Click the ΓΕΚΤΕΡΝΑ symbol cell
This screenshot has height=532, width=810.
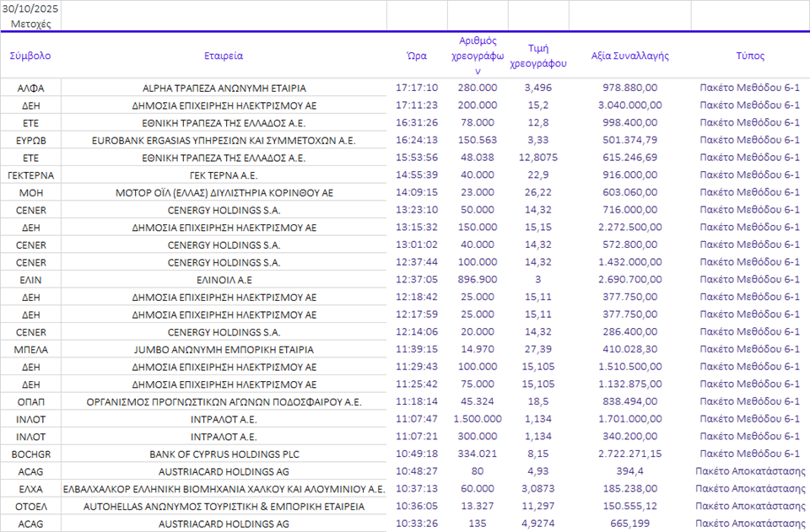30,175
